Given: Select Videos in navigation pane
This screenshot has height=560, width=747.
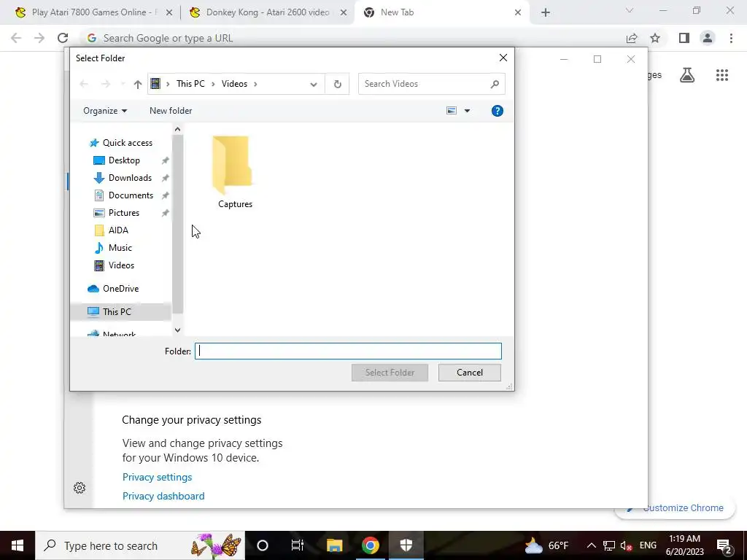Looking at the screenshot, I should click(121, 265).
